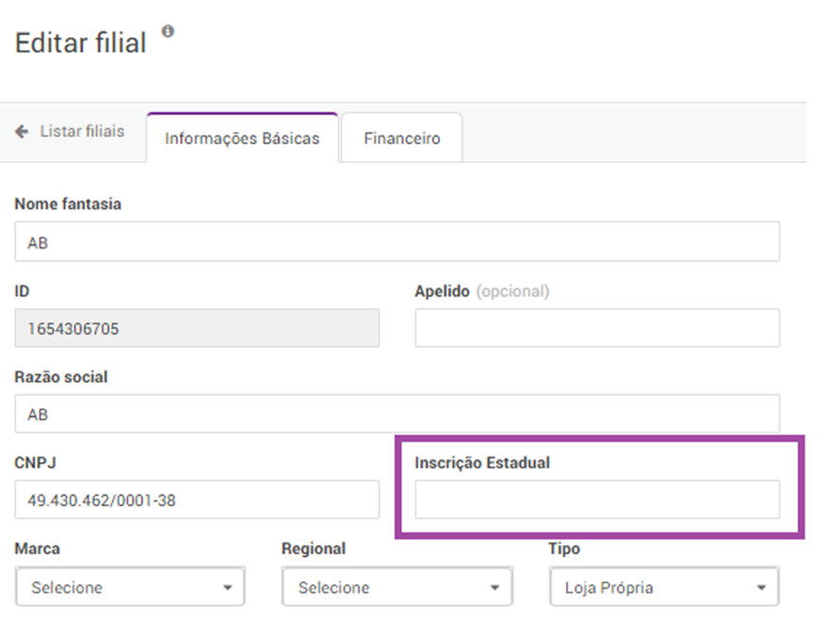840x618 pixels.
Task: Switch to the Informações Básicas tab
Action: pyautogui.click(x=242, y=138)
